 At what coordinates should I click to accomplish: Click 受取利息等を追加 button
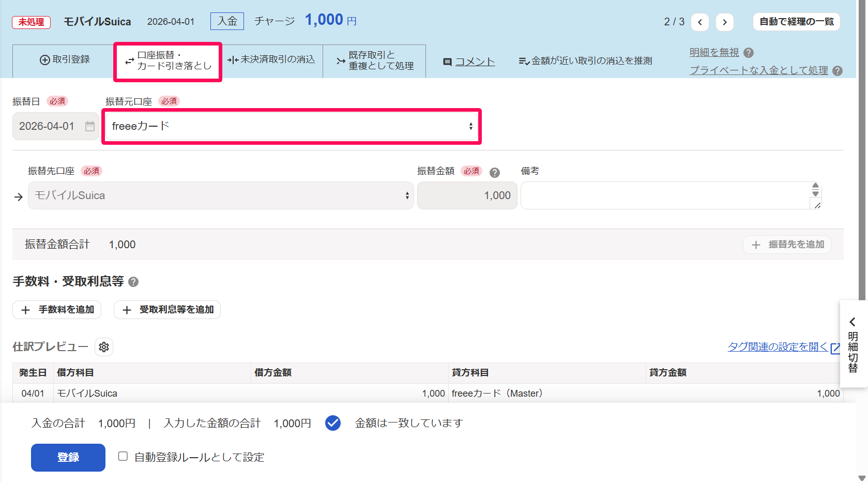167,310
